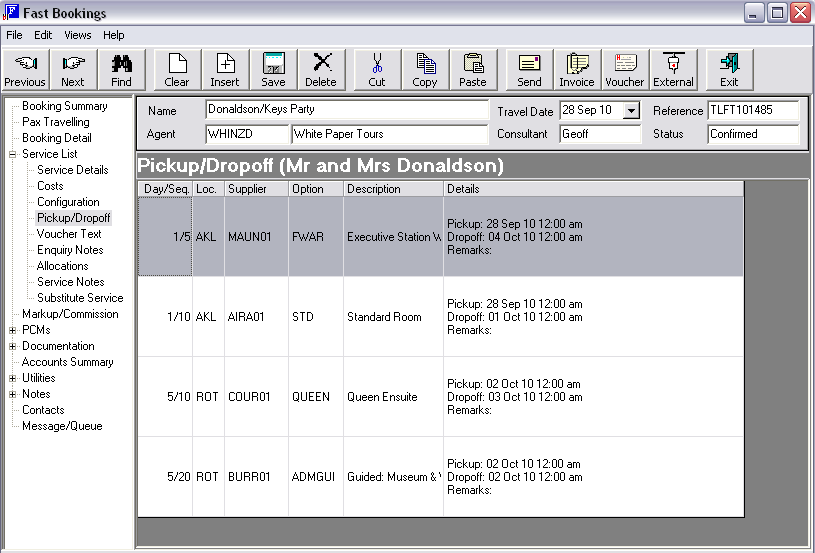
Task: Open the Travel Date dropdown arrow
Action: click(x=631, y=110)
